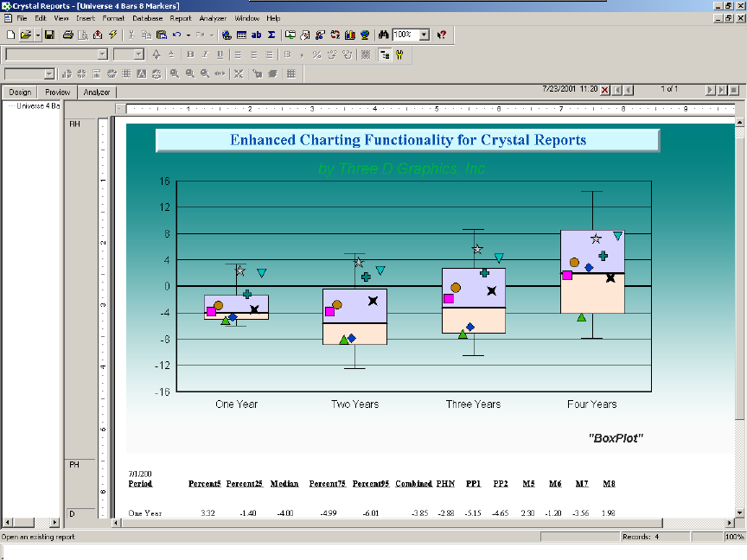This screenshot has height=560, width=747.
Task: Switch to the Preview tab
Action: [58, 92]
